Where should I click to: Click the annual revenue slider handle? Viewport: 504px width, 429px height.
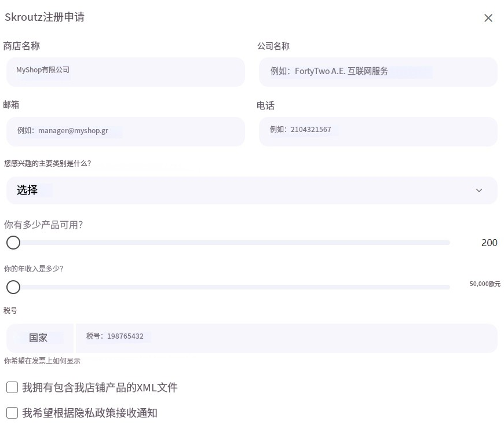(13, 287)
